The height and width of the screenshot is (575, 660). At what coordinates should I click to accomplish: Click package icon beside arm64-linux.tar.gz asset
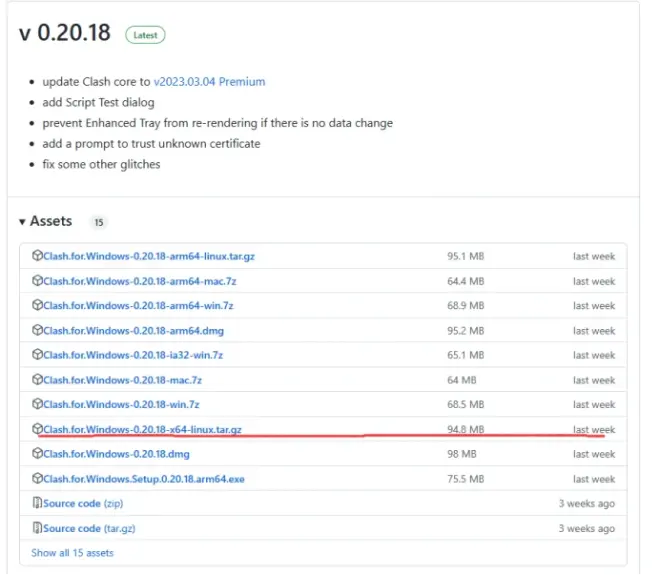pos(37,256)
